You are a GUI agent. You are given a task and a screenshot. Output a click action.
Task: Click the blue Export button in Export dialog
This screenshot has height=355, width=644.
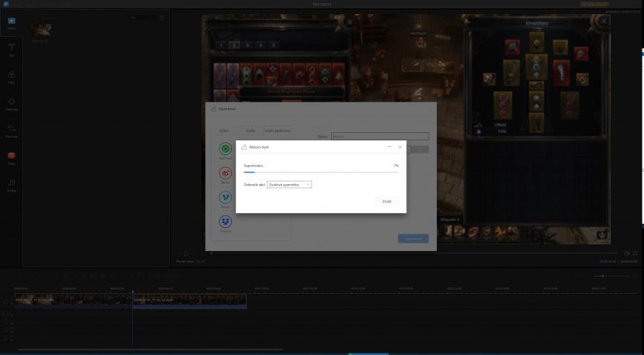(413, 239)
